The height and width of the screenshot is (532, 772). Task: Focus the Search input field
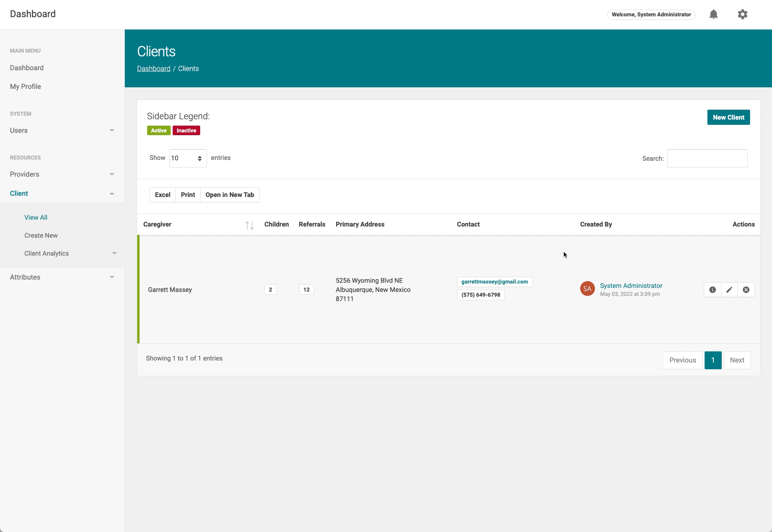707,158
